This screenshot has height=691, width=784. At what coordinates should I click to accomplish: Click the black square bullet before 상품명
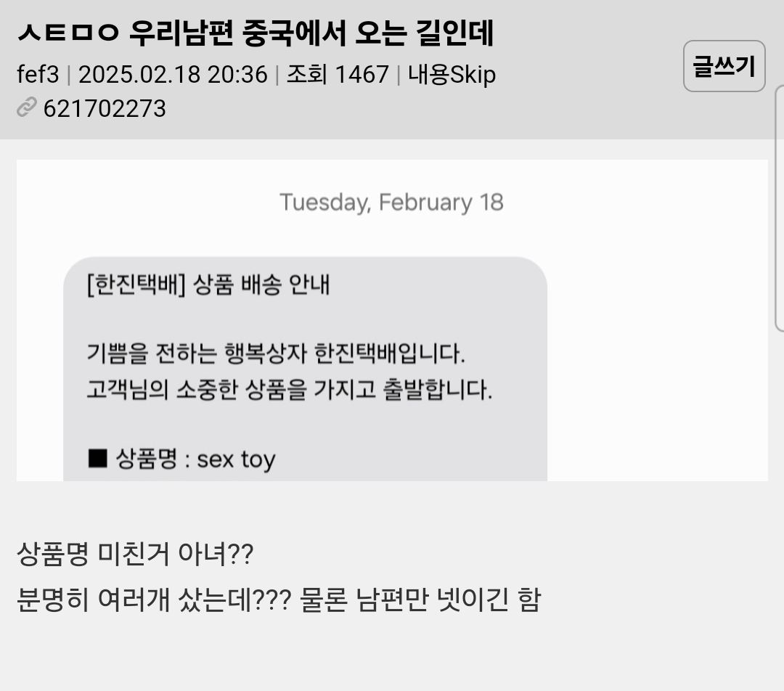pyautogui.click(x=97, y=459)
